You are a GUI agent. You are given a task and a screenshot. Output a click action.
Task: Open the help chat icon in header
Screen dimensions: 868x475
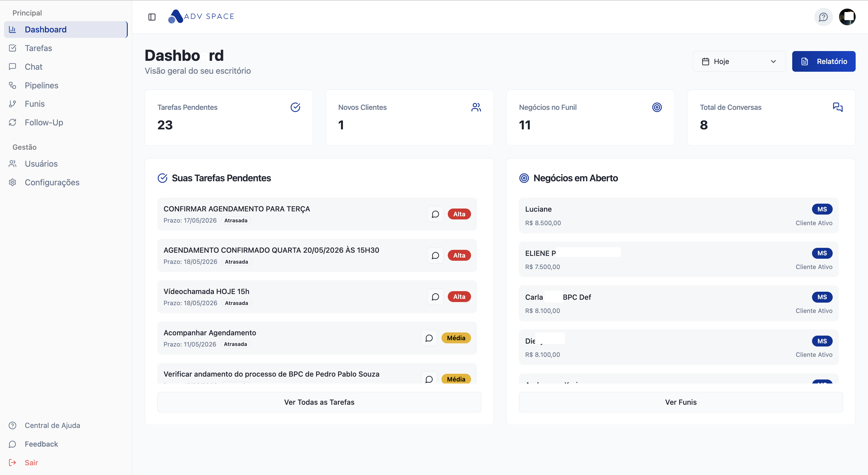coord(823,17)
